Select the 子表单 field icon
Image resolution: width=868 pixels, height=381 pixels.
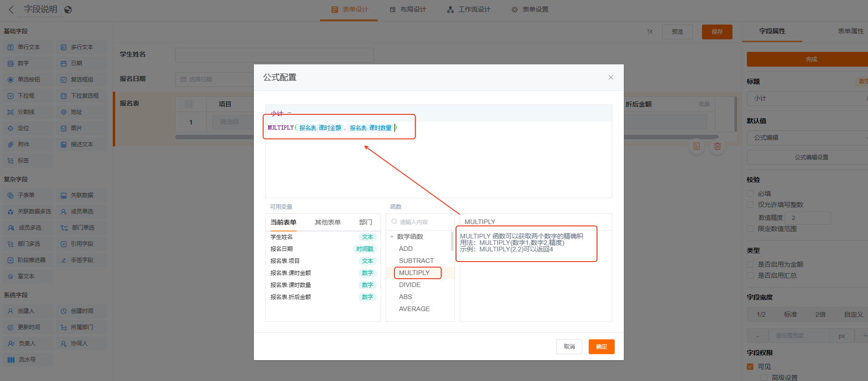click(11, 195)
